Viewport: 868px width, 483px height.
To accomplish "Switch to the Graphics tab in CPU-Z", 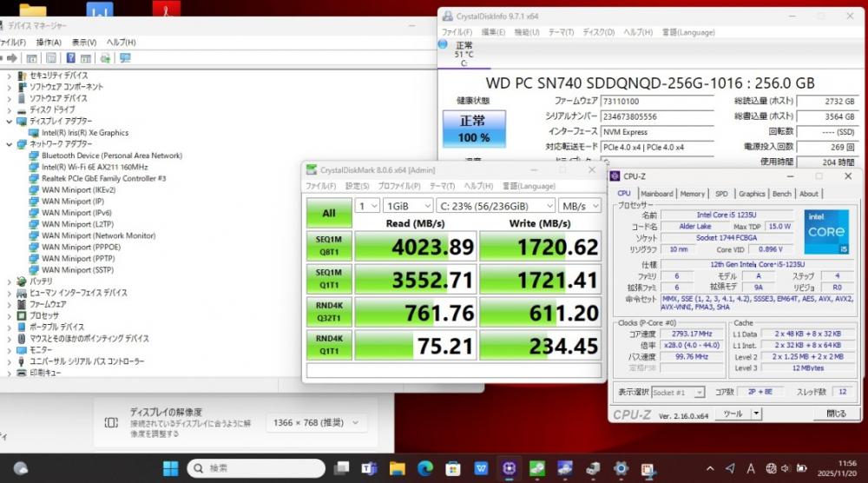I will 752,194.
